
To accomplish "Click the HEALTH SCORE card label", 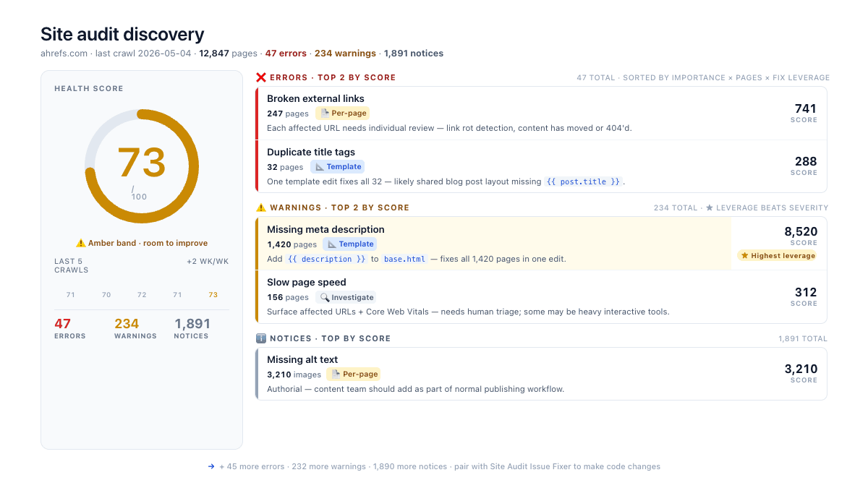I will point(89,89).
